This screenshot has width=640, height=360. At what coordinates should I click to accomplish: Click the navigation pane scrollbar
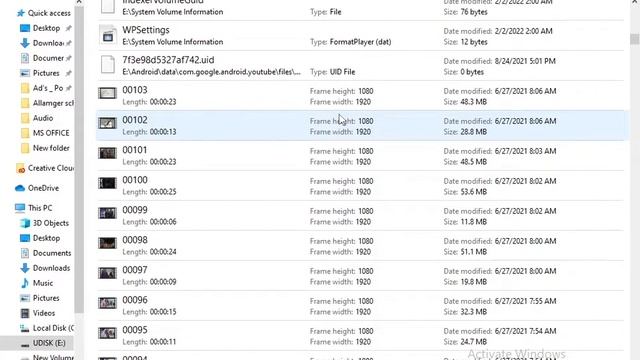(x=79, y=159)
